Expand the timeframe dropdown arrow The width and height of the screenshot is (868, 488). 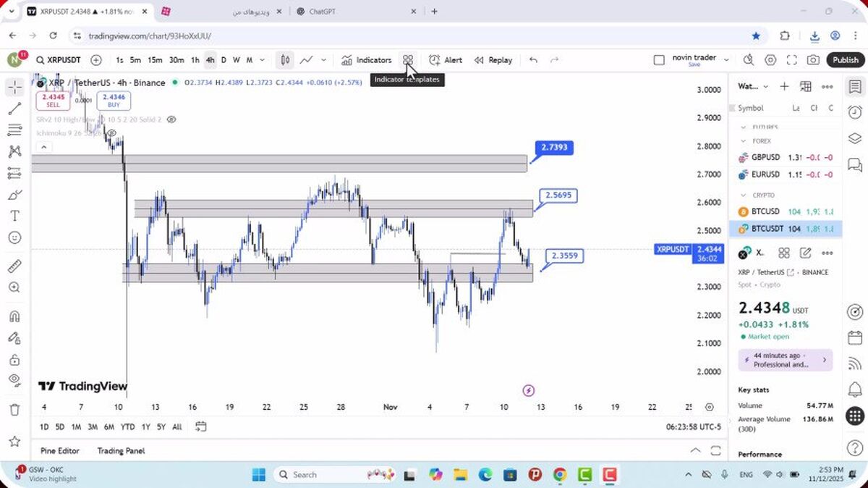[x=262, y=60]
